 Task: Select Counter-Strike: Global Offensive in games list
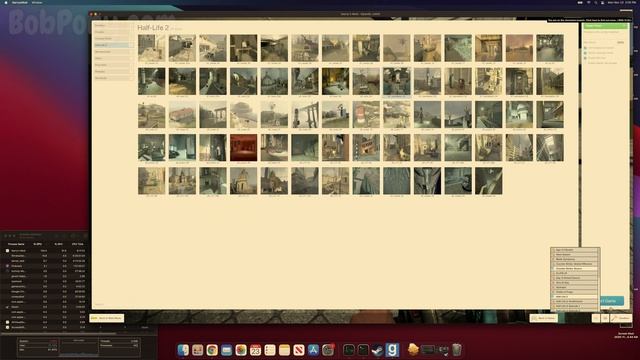[574, 264]
